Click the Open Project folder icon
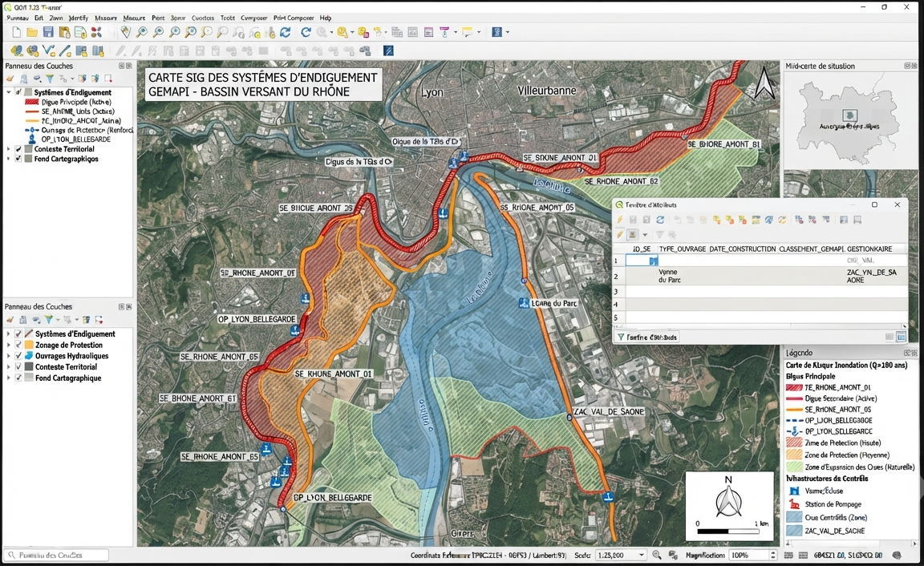This screenshot has width=924, height=566. (32, 32)
